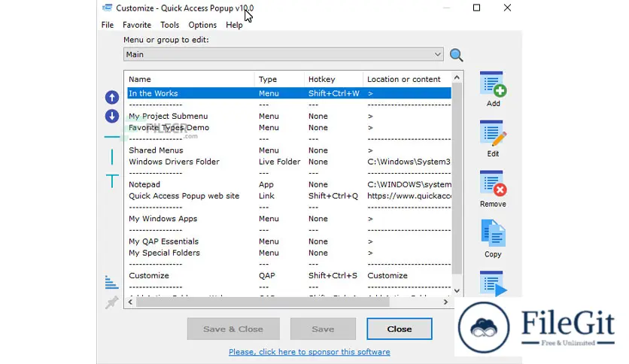This screenshot has width=629, height=364.
Task: Select the Shared Menus row
Action: pyautogui.click(x=289, y=150)
